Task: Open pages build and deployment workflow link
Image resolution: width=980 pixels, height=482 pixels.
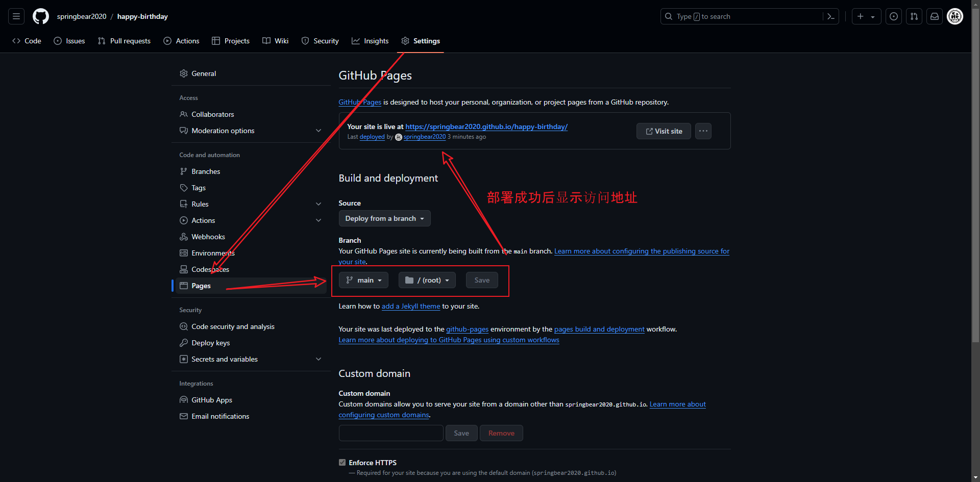Action: [x=599, y=329]
